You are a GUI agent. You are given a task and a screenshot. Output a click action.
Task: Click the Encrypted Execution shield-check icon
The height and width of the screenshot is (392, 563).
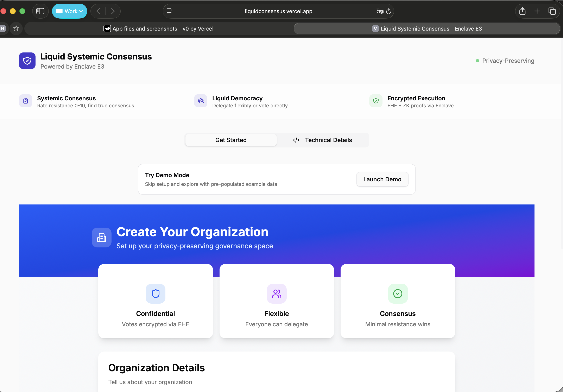pyautogui.click(x=376, y=101)
